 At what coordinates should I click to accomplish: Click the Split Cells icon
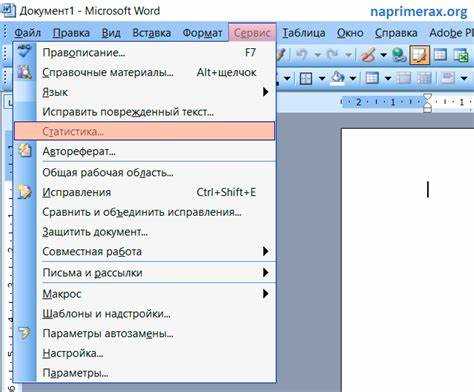(x=424, y=78)
